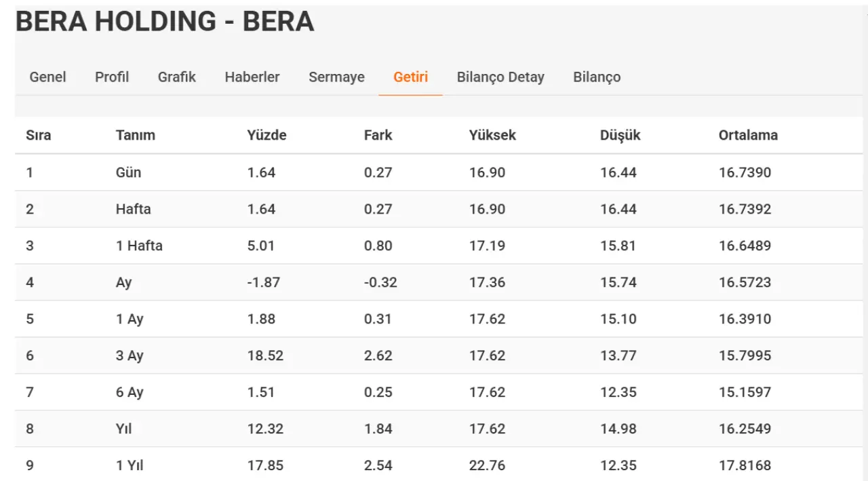Click the 16.7390 average value
The image size is (868, 481).
[x=745, y=172]
